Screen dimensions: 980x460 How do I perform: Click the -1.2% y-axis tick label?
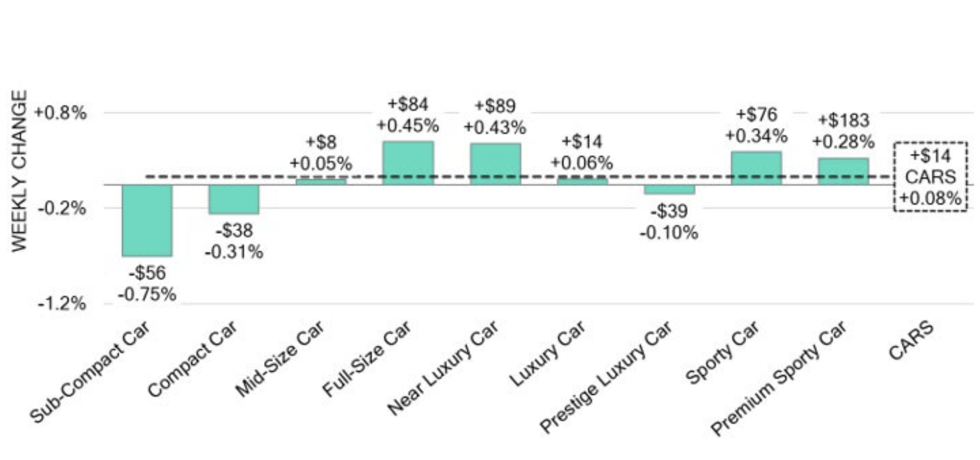coord(62,303)
